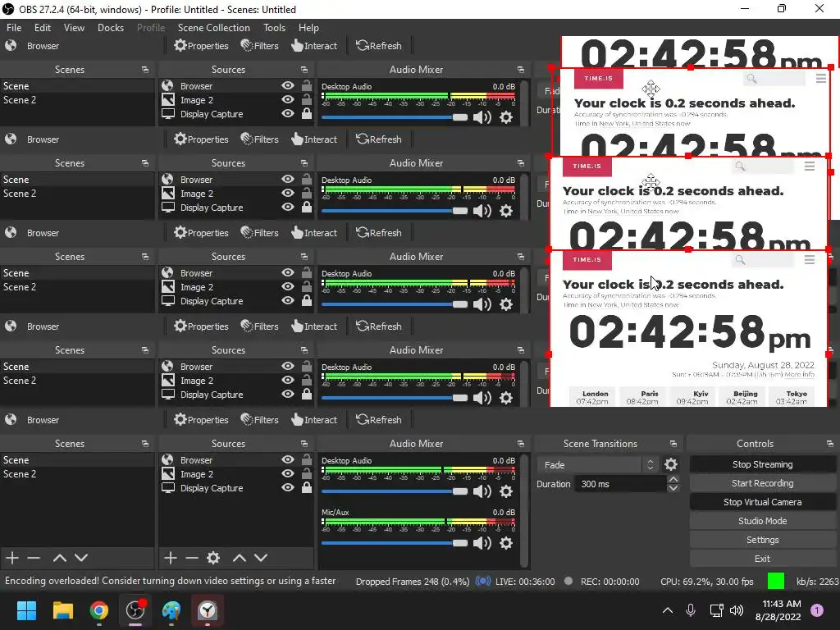The height and width of the screenshot is (630, 840).
Task: Open File Explorer from the taskbar
Action: (62, 610)
